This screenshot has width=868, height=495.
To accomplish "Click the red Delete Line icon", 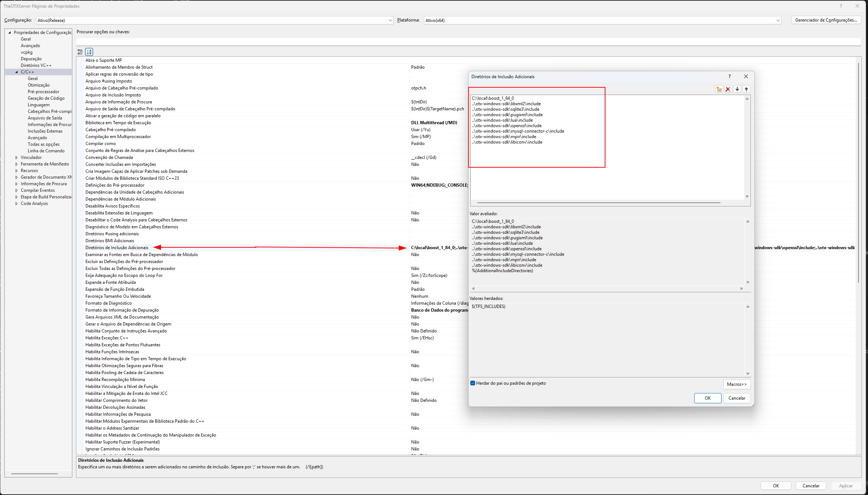I will 728,89.
